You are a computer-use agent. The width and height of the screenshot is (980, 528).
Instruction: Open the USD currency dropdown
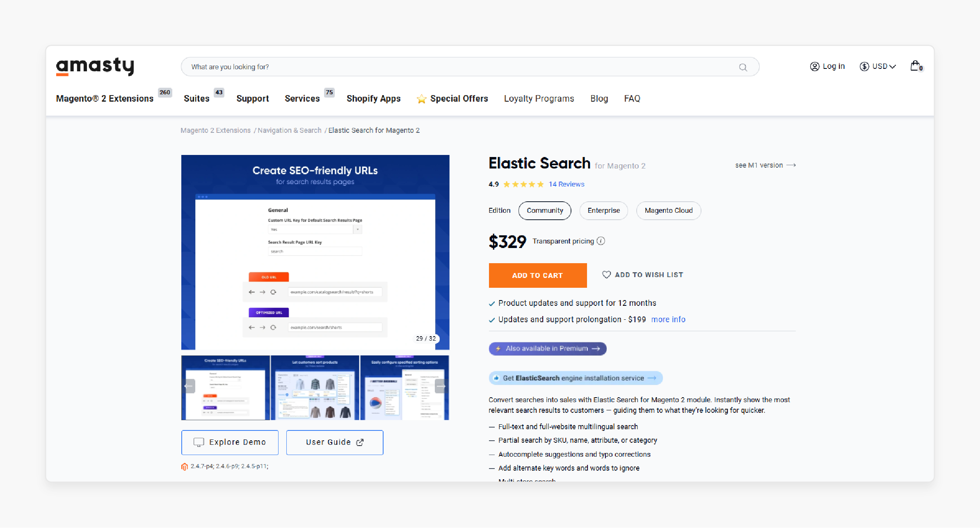tap(878, 66)
